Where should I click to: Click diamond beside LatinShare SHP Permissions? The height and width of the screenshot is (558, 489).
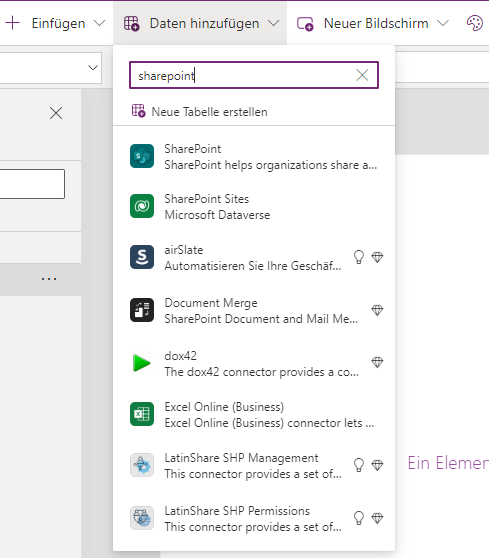click(x=377, y=518)
